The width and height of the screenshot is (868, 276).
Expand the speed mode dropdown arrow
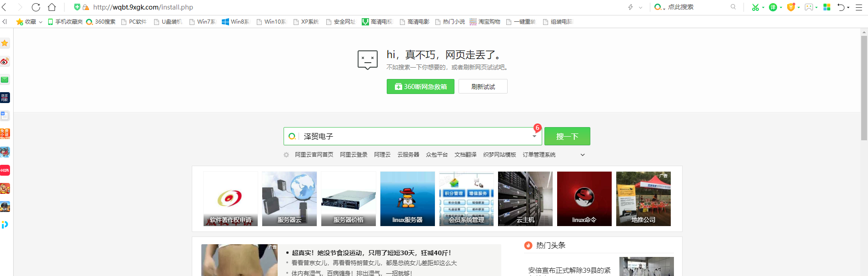click(x=640, y=7)
